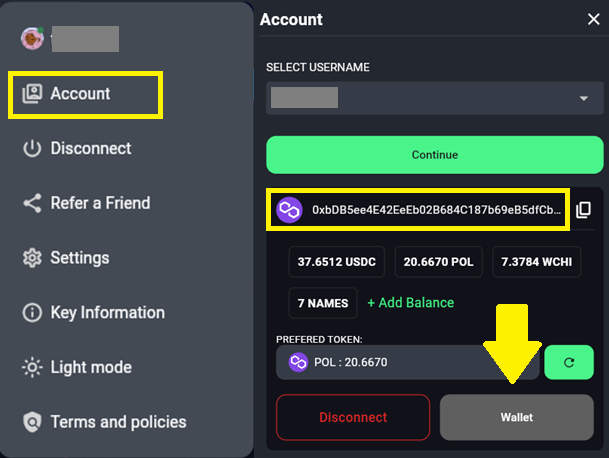
Task: Select the Refer a Friend menu item
Action: (100, 203)
